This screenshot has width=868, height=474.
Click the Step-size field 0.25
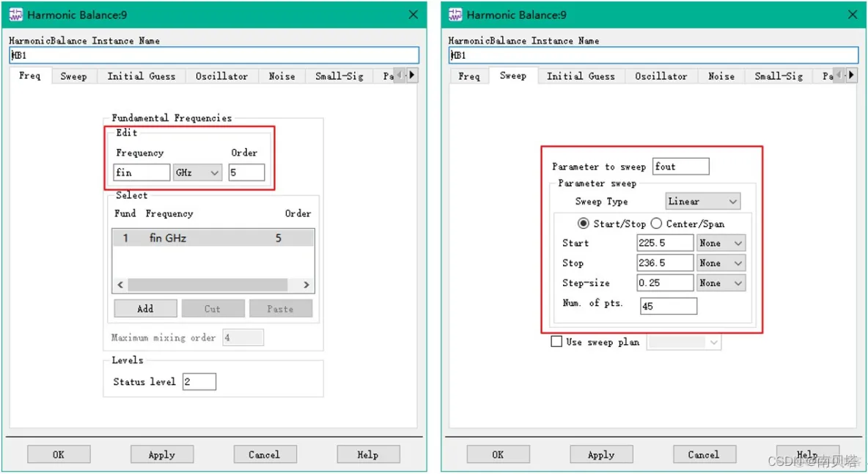pos(665,283)
